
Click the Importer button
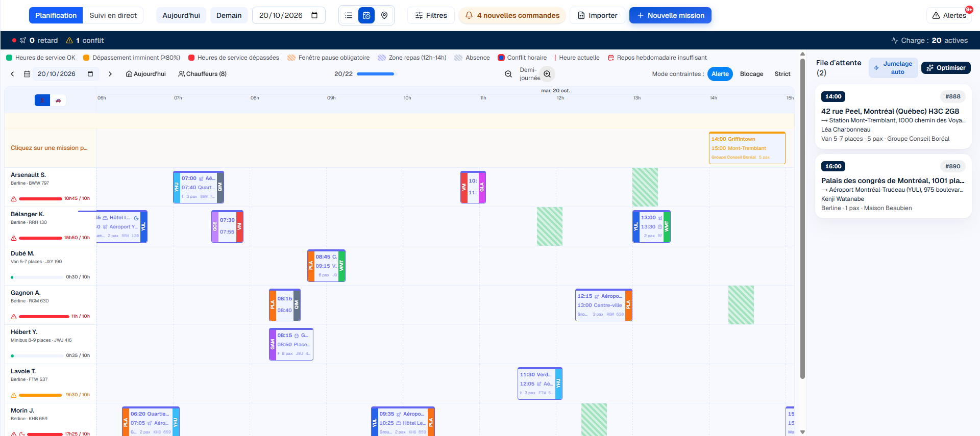(x=597, y=15)
